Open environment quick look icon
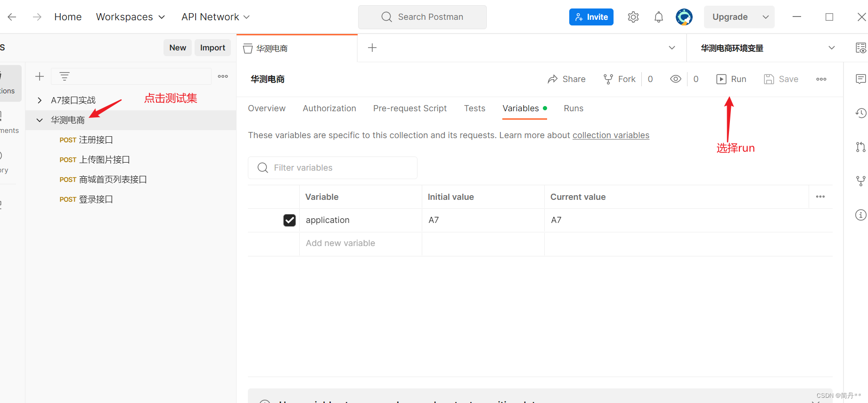 [860, 48]
